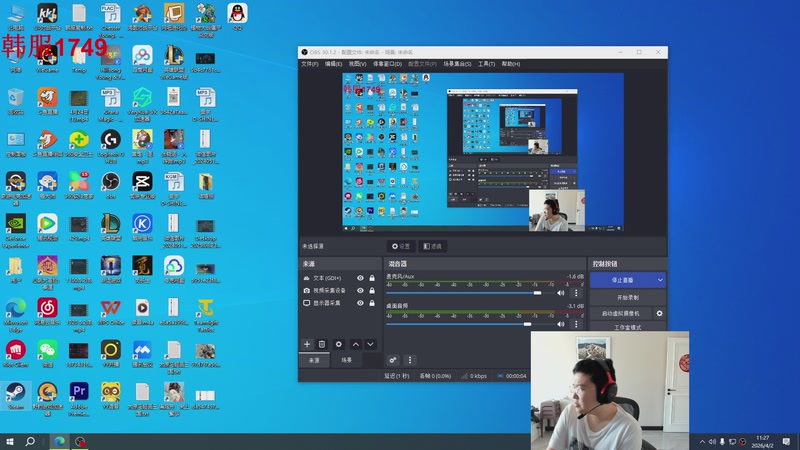Open the three-dot options for 麦克风/Aux
Viewport: 800px width, 450px height.
pyautogui.click(x=577, y=293)
